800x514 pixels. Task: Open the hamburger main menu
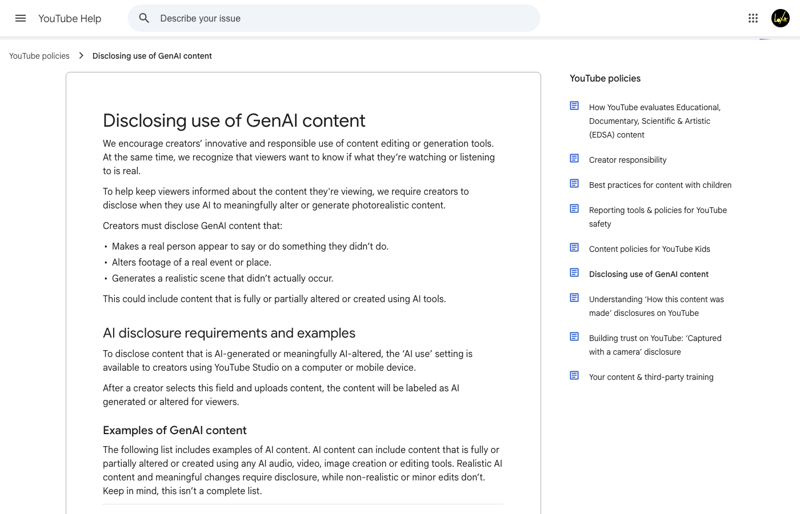(x=20, y=18)
